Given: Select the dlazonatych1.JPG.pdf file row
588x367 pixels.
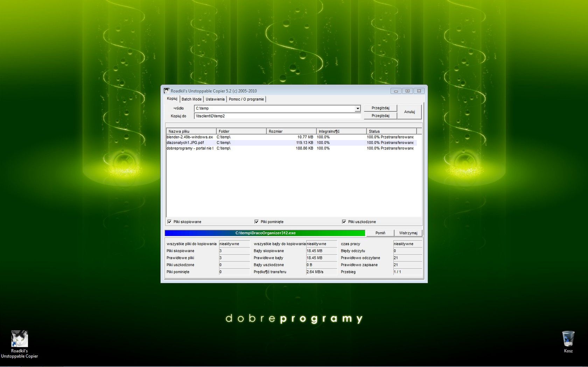Looking at the screenshot, I should coord(291,143).
